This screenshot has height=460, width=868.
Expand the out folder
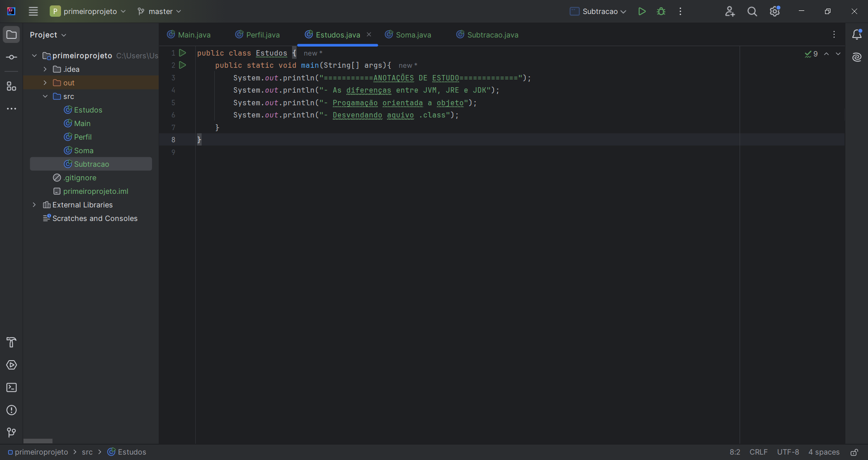click(45, 83)
